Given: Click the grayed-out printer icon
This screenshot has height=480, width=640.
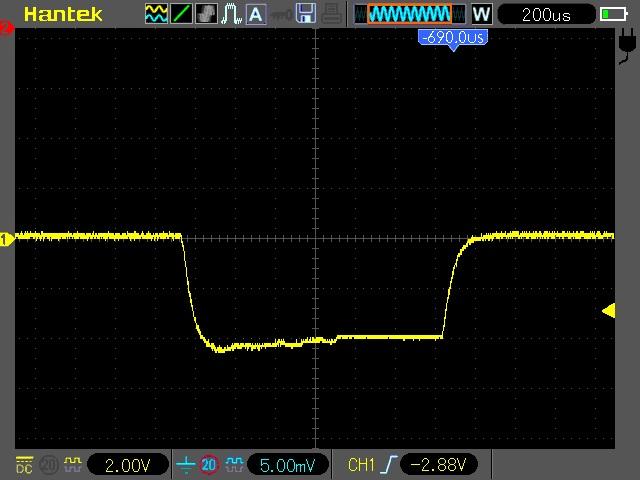Looking at the screenshot, I should point(331,13).
